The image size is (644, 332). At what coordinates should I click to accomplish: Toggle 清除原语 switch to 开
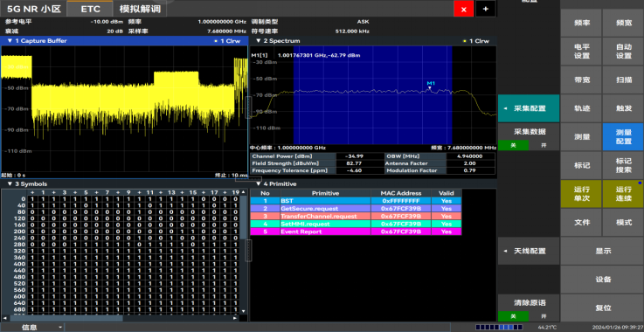point(544,316)
